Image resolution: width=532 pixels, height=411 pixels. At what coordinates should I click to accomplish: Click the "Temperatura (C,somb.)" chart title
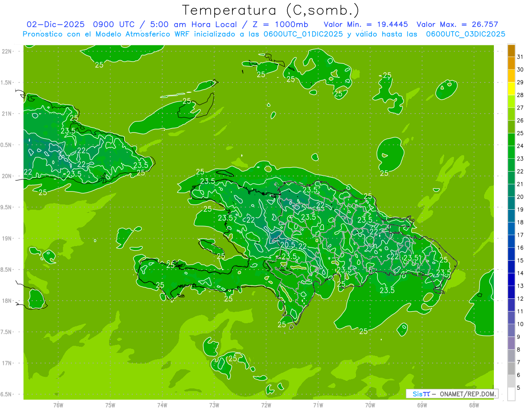pos(271,10)
